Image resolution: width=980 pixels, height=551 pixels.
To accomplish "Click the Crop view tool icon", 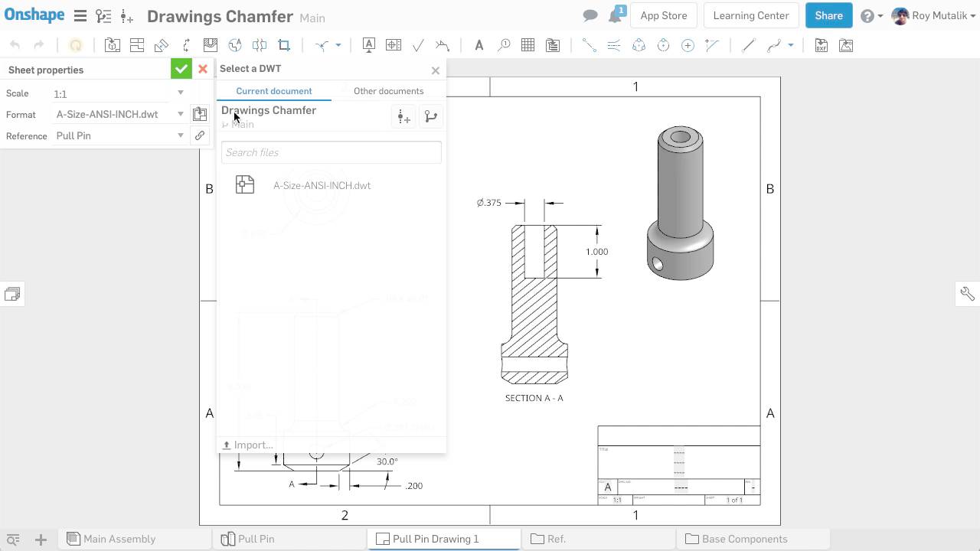I will (x=284, y=46).
